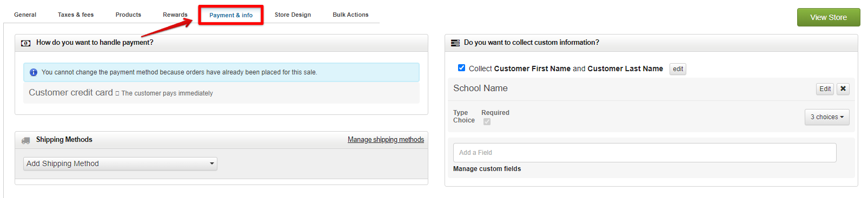Image resolution: width=868 pixels, height=198 pixels.
Task: Switch to Store Design tab
Action: (x=293, y=15)
